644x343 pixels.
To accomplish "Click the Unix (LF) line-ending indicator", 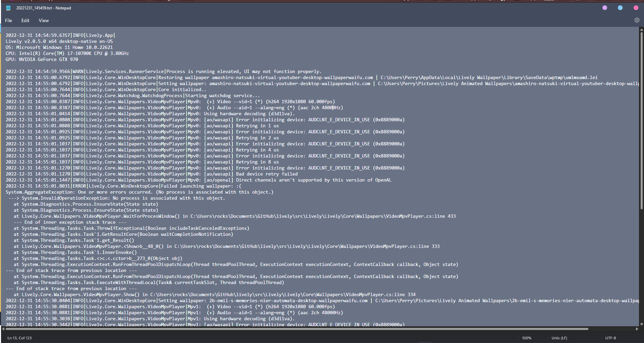I will [559, 338].
